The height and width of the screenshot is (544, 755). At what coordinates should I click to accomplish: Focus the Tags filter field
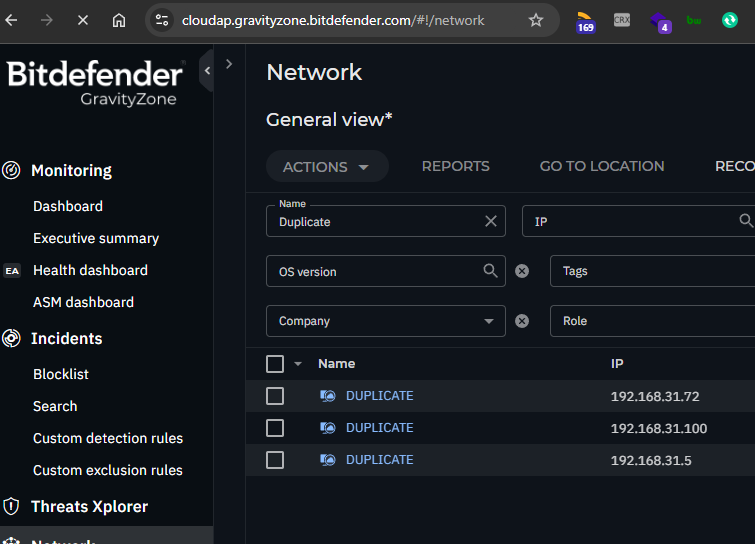(652, 271)
